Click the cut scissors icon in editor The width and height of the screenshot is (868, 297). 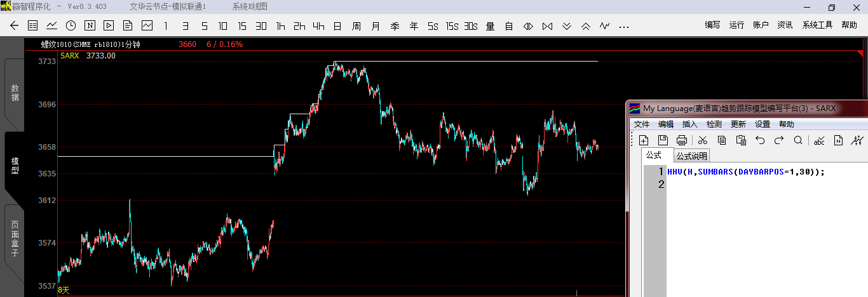[x=702, y=140]
